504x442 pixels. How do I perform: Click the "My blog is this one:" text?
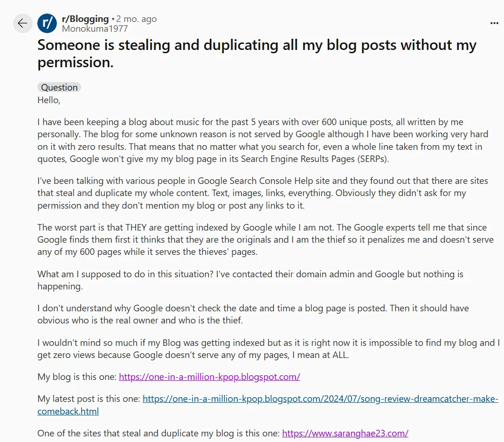(77, 377)
